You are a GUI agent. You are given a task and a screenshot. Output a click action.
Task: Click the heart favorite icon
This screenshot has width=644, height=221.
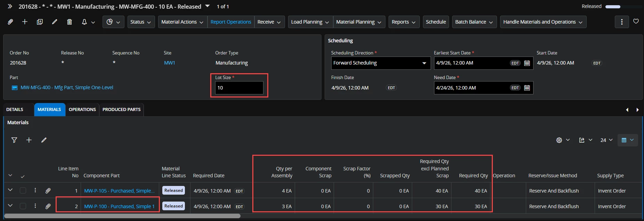(x=636, y=22)
